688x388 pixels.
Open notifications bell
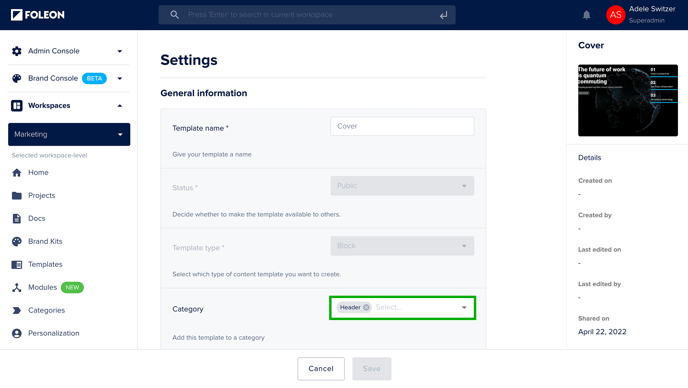pyautogui.click(x=586, y=15)
